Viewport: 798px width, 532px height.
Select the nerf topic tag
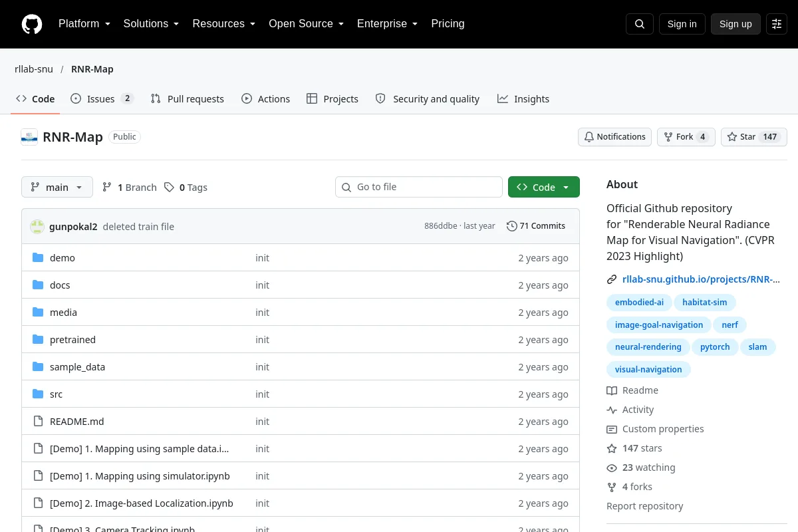(x=730, y=325)
